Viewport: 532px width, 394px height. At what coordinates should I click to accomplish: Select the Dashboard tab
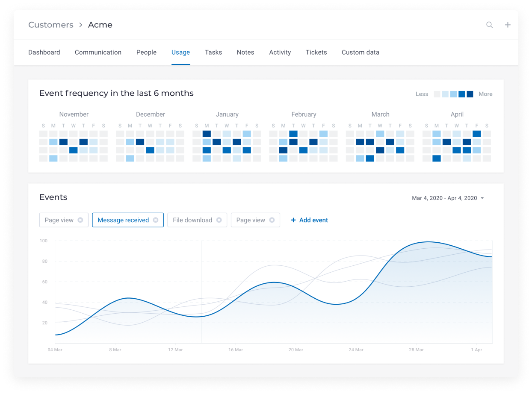[44, 52]
